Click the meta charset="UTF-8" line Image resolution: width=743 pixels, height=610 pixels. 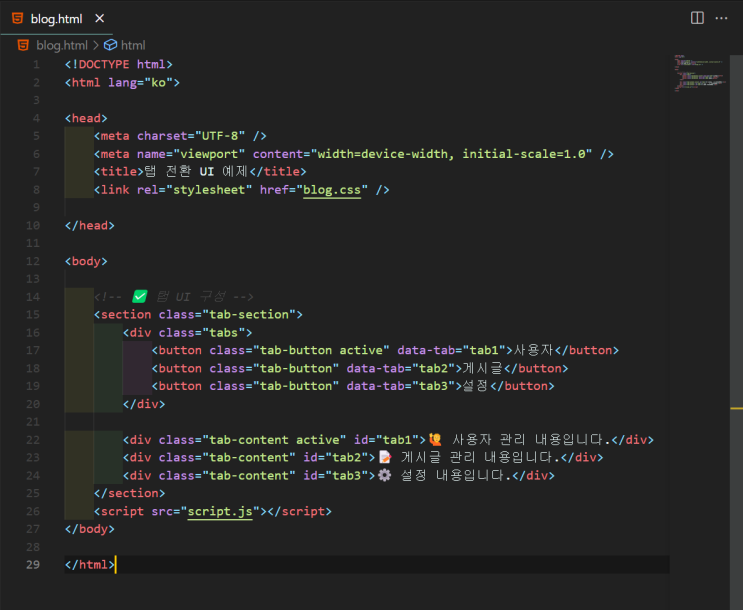click(180, 136)
